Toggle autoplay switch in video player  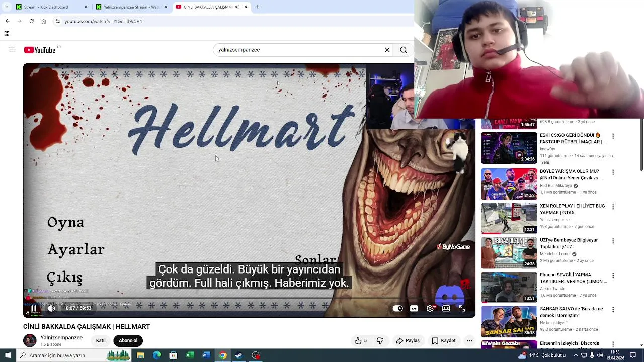pos(397,309)
